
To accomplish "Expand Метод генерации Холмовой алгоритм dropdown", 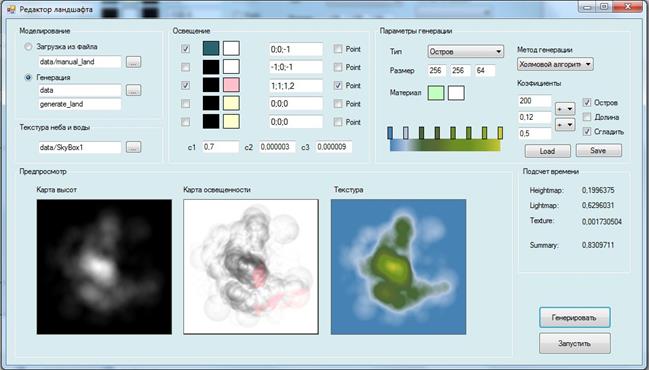I will 555,64.
